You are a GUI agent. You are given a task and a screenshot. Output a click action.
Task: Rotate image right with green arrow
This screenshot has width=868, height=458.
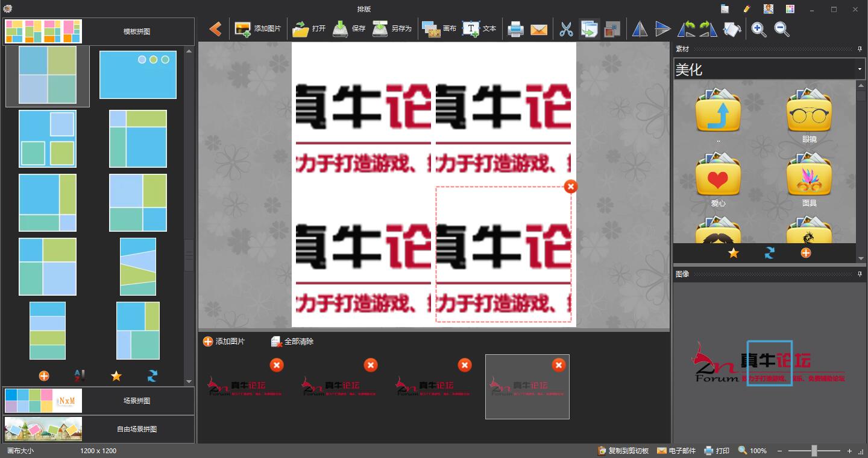pyautogui.click(x=708, y=29)
